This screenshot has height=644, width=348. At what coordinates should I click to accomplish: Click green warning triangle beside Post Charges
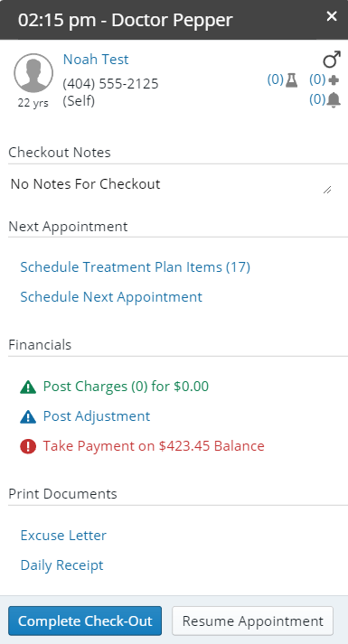[x=28, y=387]
